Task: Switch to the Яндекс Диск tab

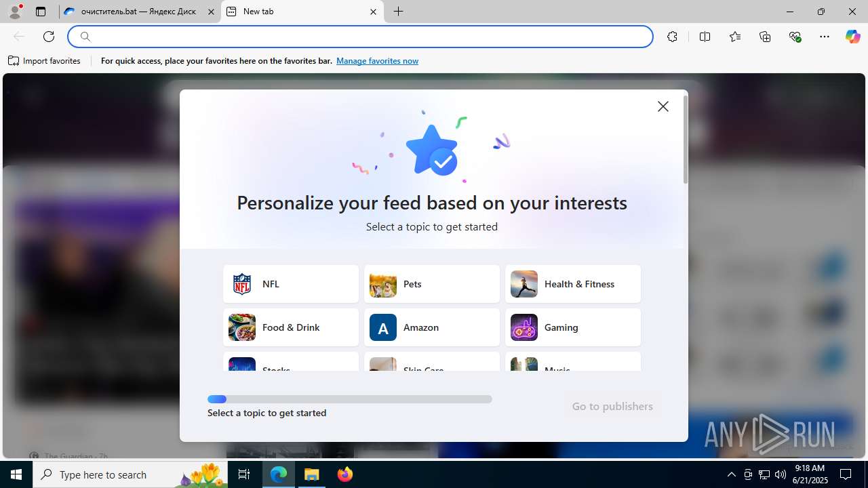Action: click(139, 12)
